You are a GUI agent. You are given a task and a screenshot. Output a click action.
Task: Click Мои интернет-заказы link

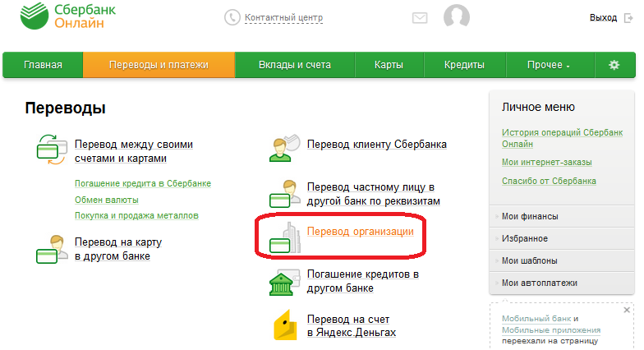547,163
